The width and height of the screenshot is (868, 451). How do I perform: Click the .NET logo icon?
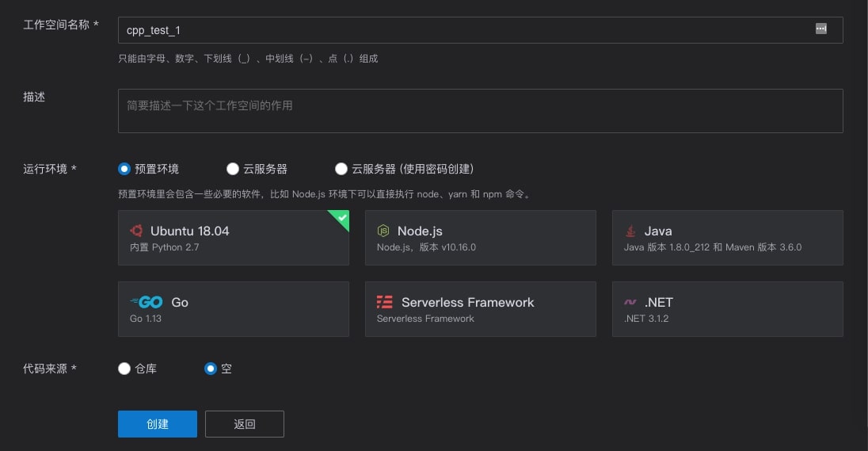[x=630, y=302]
